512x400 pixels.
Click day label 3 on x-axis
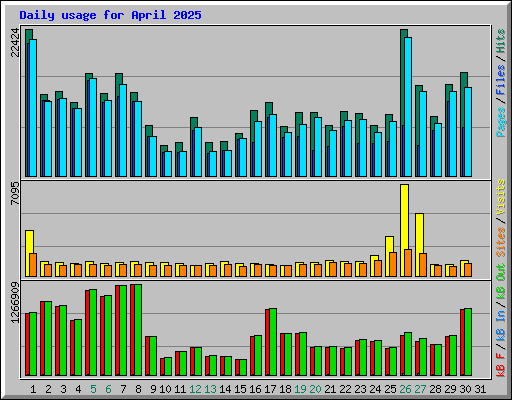[63, 389]
